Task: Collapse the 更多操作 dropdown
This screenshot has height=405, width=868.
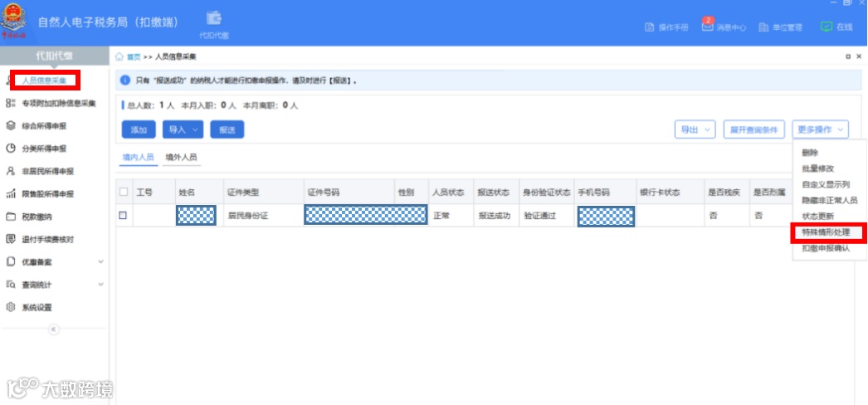Action: pyautogui.click(x=820, y=129)
